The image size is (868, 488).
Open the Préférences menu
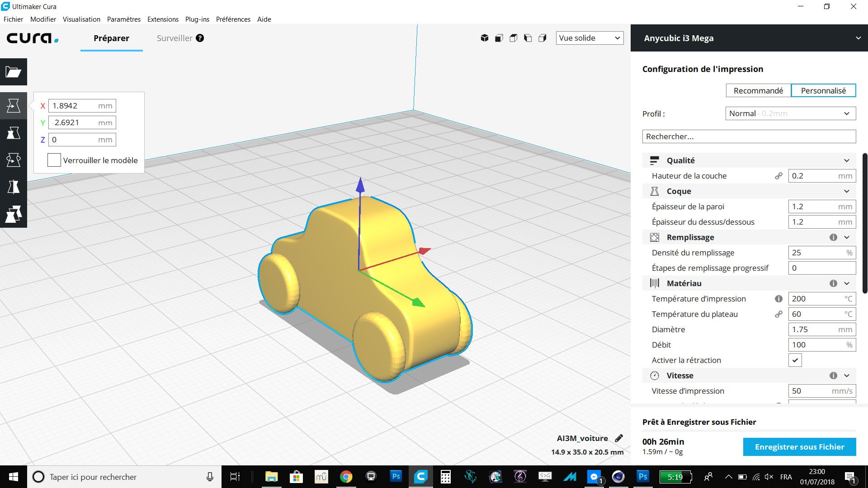point(233,19)
